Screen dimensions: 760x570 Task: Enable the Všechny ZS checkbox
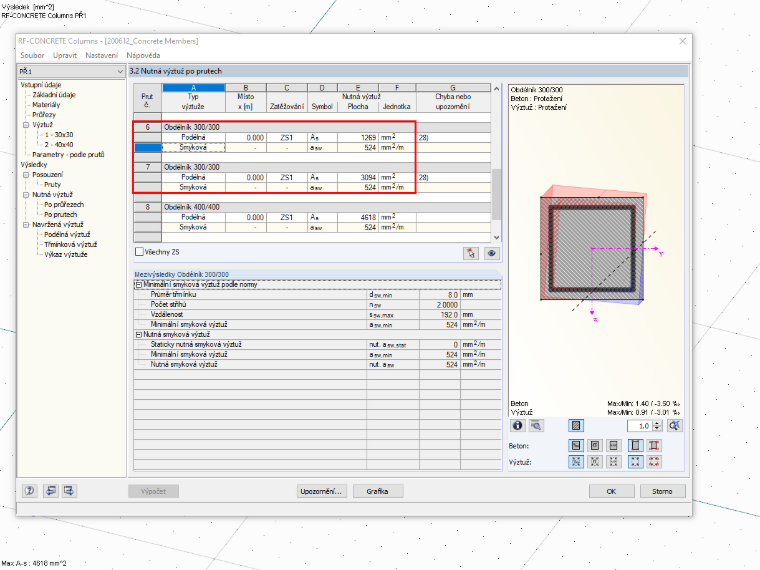[x=140, y=252]
